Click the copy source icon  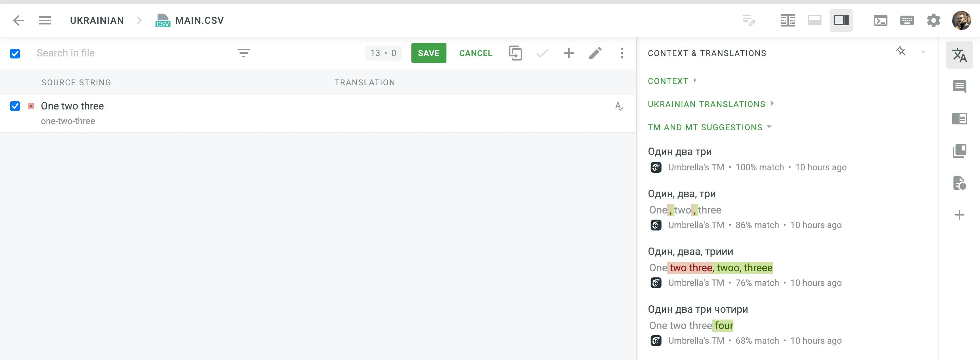(x=515, y=53)
